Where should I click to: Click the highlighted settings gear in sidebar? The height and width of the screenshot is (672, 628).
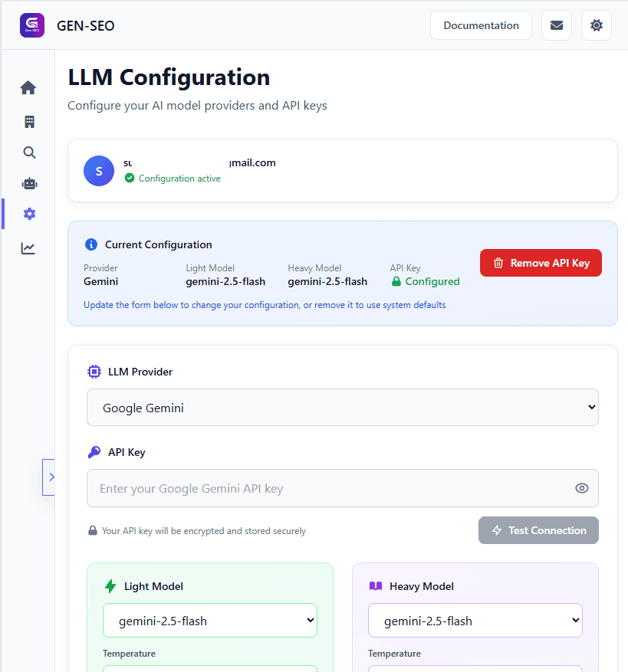pos(28,214)
